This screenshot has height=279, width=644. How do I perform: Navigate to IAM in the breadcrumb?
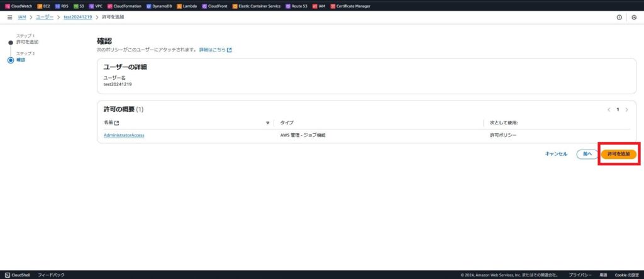22,17
